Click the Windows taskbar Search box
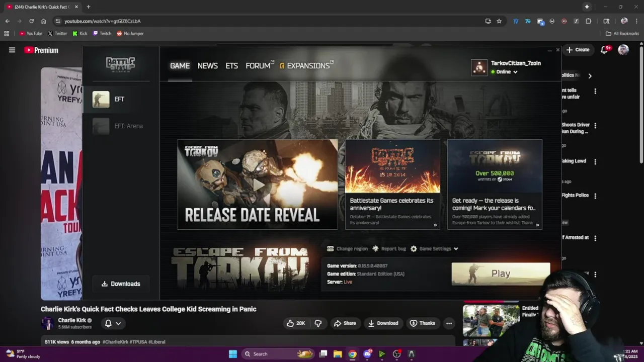Viewport: 644px width, 362px height. (x=278, y=354)
